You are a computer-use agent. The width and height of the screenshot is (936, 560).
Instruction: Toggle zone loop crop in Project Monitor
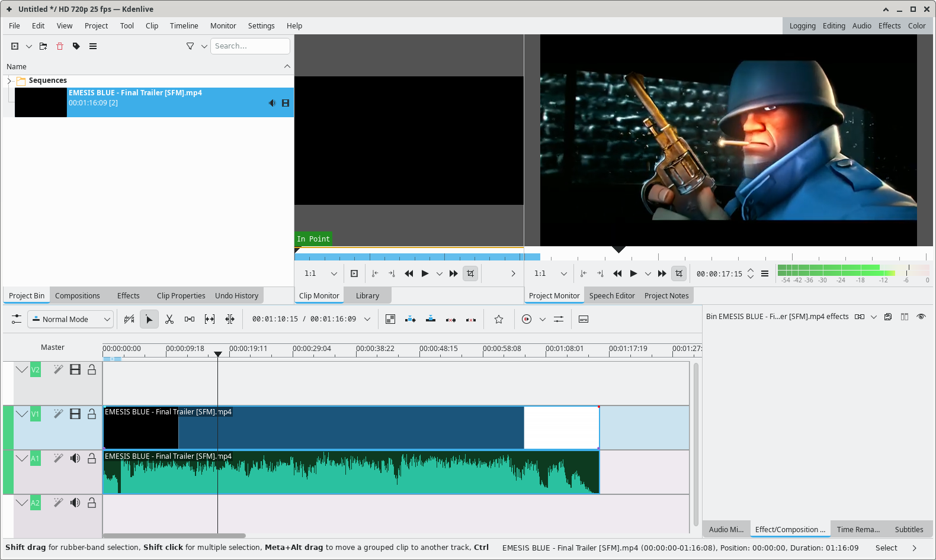[x=679, y=273]
